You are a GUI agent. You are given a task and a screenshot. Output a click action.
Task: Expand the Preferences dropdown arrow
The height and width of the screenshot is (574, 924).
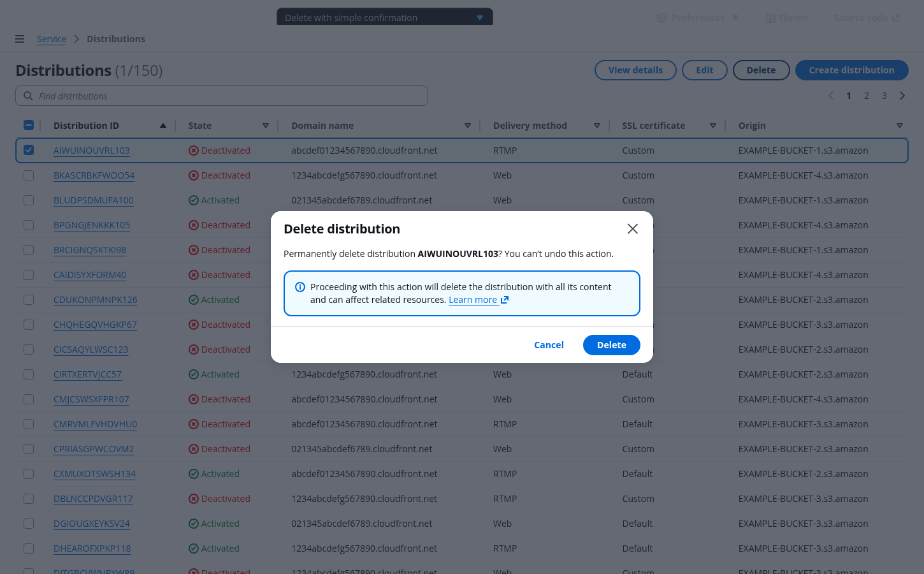click(735, 18)
